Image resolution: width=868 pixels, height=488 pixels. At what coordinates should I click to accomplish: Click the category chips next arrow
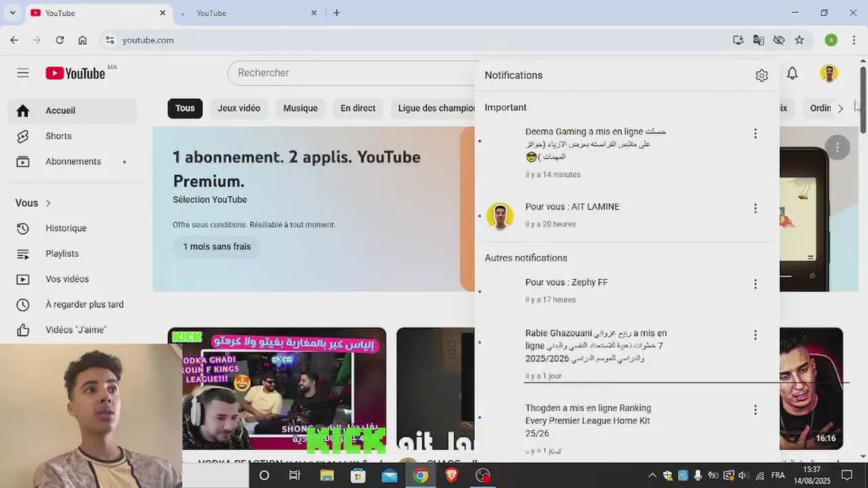tap(840, 108)
